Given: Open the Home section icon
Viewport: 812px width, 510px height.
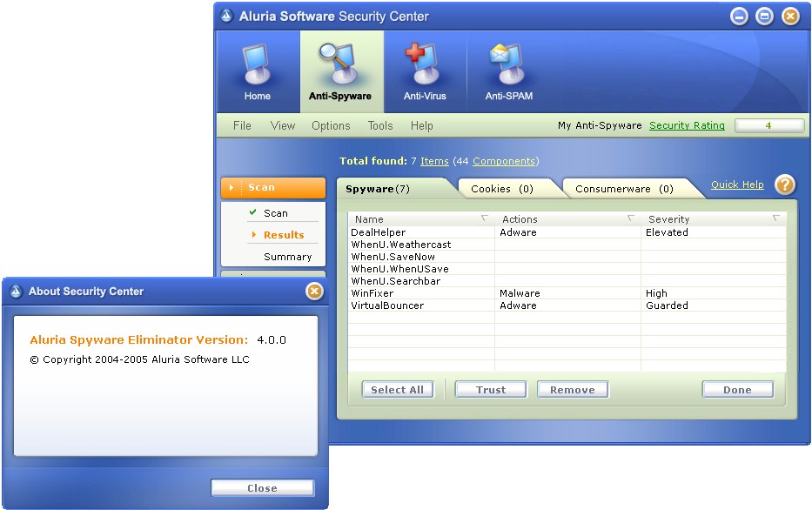Looking at the screenshot, I should 258,64.
